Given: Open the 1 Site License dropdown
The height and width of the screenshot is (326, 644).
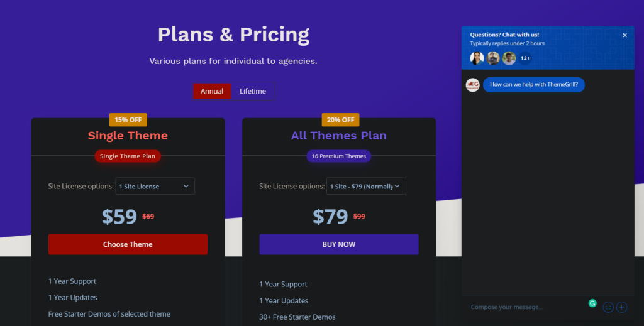Looking at the screenshot, I should coord(155,186).
